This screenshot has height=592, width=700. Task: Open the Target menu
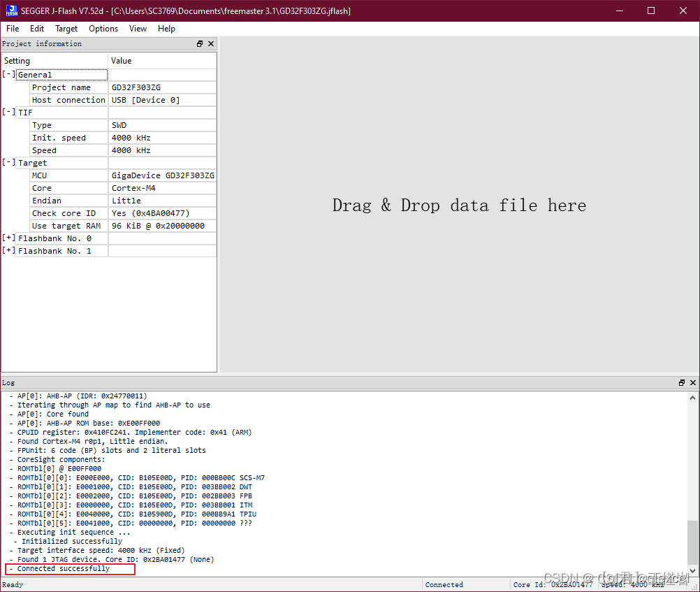(66, 29)
